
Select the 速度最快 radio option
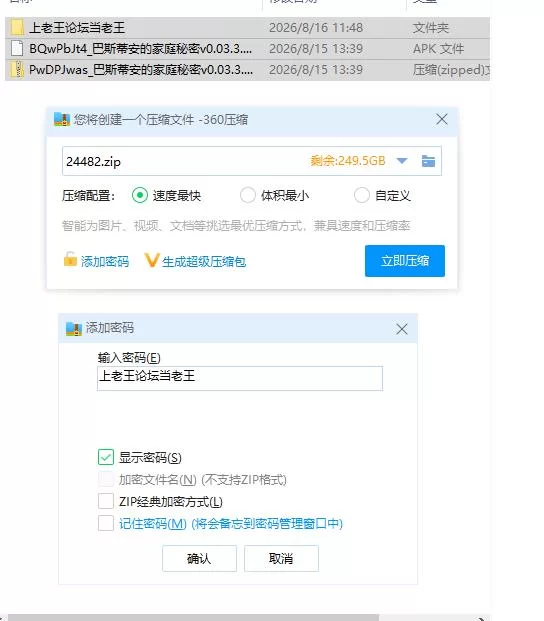click(140, 195)
